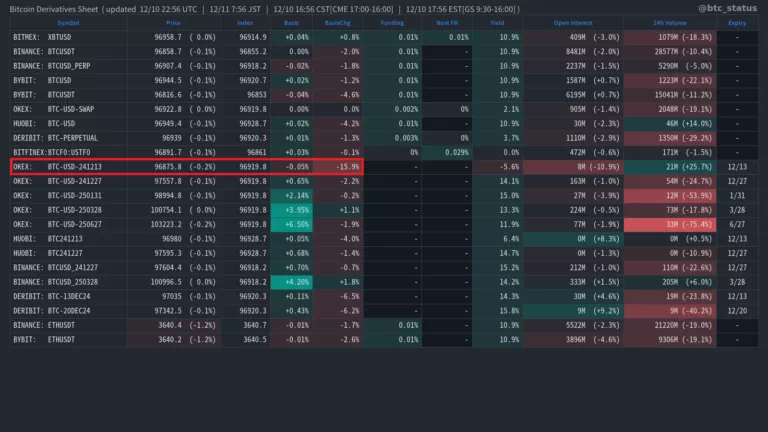Click the 1/31 expiry cell
This screenshot has width=768, height=432.
[x=737, y=195]
